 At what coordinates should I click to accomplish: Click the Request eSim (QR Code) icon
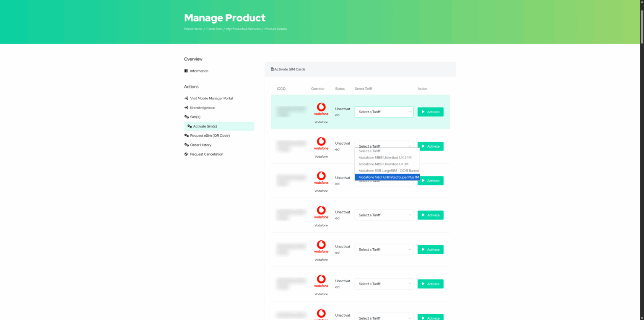[x=186, y=135]
